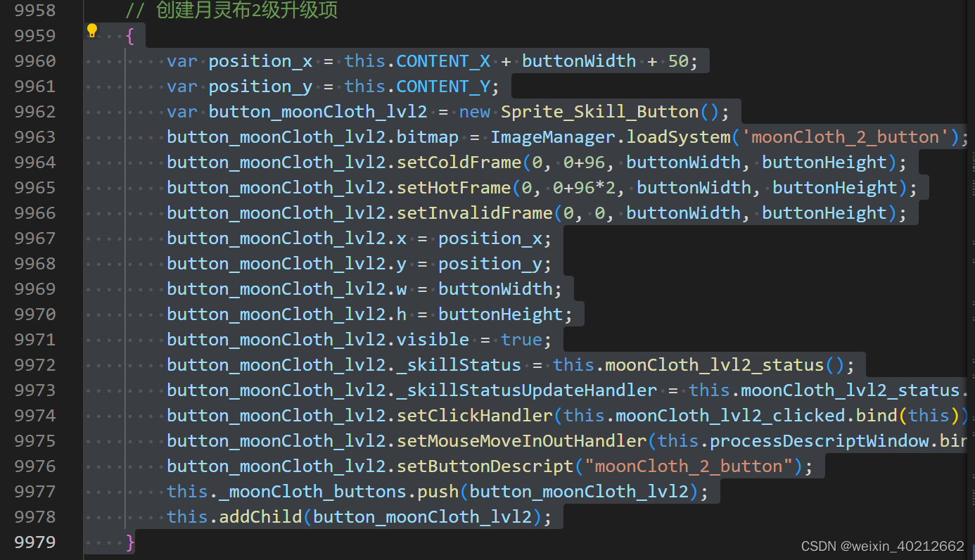The height and width of the screenshot is (560, 975).
Task: Click the Chinese comment text on line 9958
Action: [x=231, y=11]
